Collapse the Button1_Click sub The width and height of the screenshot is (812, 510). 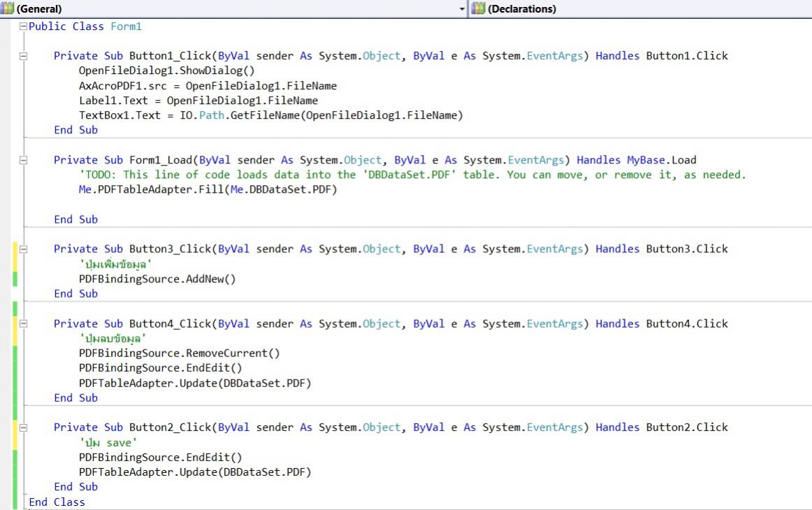23,56
